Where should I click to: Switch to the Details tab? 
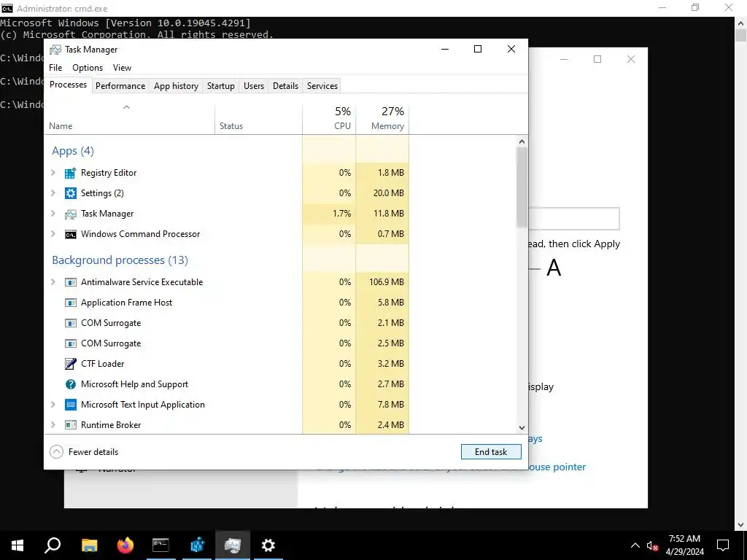[285, 86]
